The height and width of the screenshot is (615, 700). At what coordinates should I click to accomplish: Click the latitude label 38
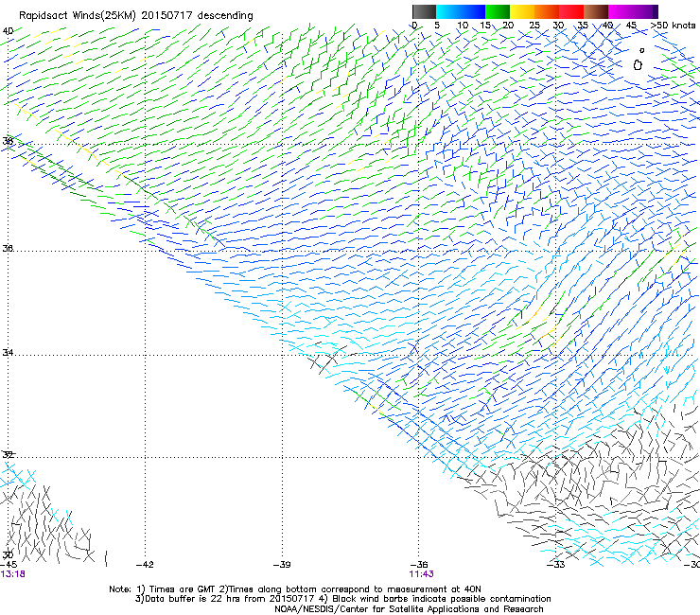pyautogui.click(x=8, y=141)
